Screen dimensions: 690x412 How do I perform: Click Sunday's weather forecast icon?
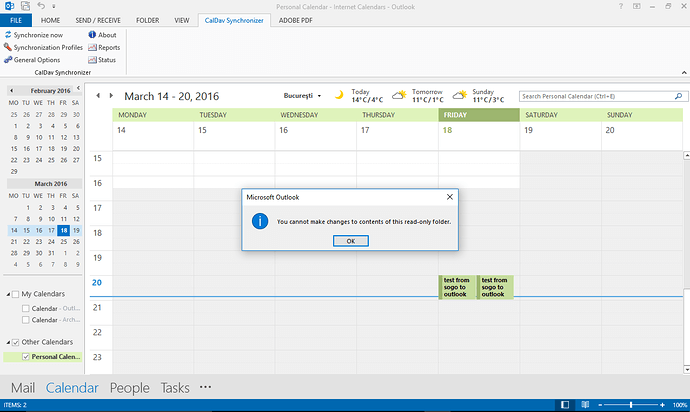[x=459, y=95]
